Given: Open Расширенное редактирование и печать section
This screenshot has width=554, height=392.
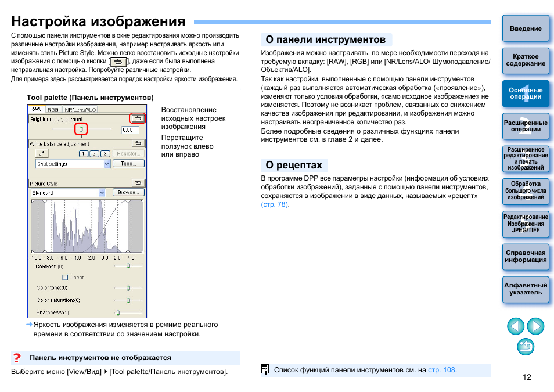Looking at the screenshot, I should [x=526, y=159].
